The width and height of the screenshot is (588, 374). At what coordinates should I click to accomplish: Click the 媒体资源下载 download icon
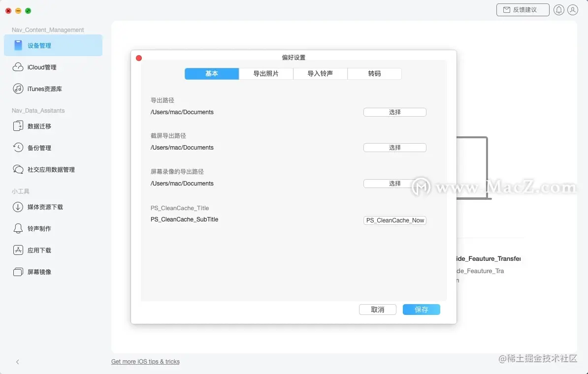tap(18, 207)
